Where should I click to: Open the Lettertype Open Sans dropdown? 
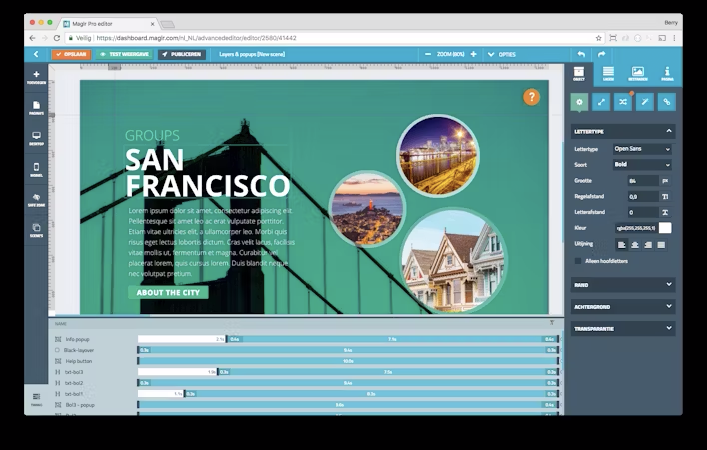pos(641,149)
